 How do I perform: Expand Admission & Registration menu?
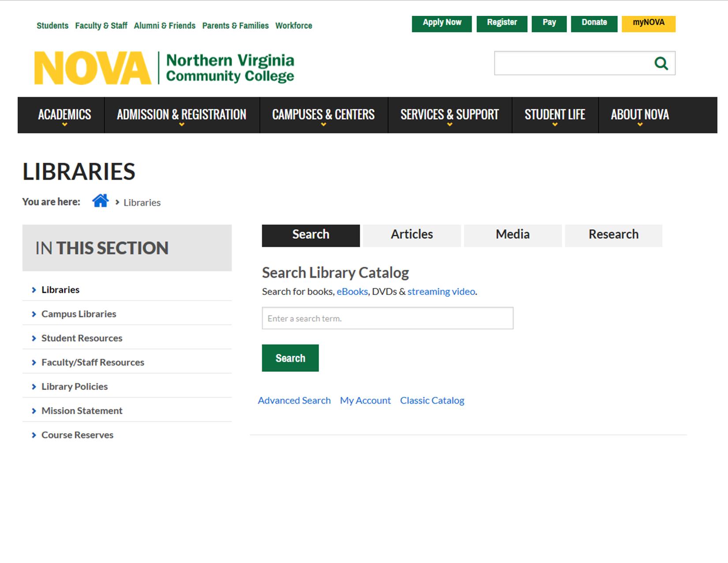[x=182, y=115]
